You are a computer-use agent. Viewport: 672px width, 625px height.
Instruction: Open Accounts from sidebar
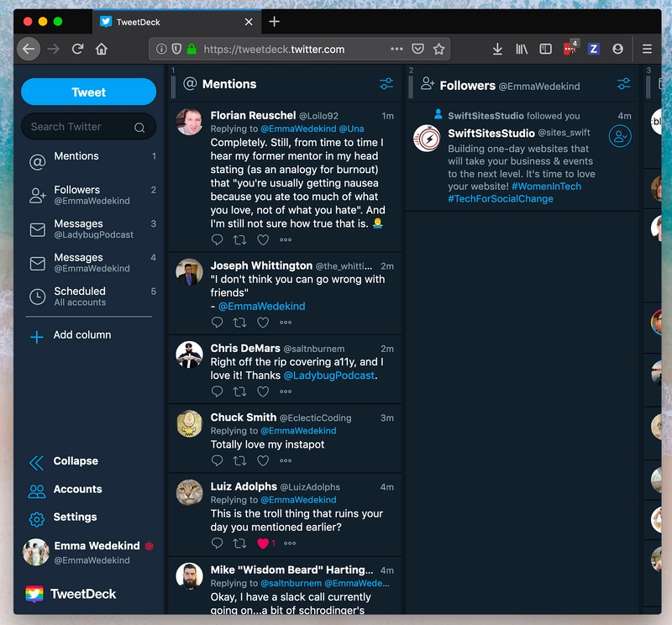pos(66,490)
